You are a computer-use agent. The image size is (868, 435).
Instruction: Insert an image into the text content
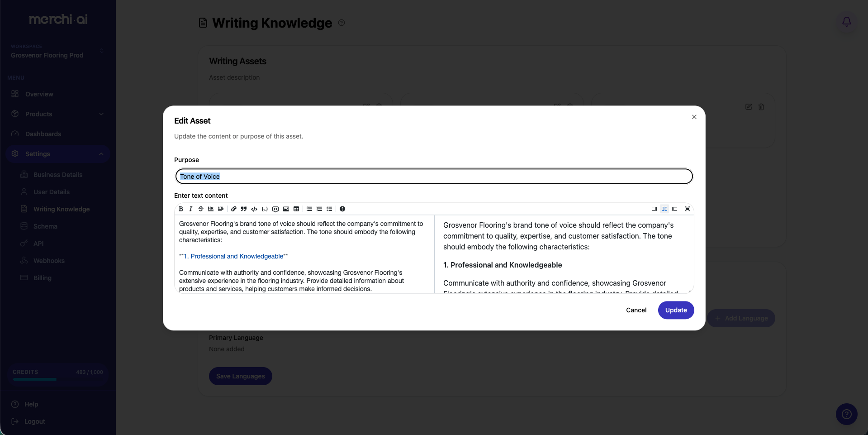tap(286, 209)
